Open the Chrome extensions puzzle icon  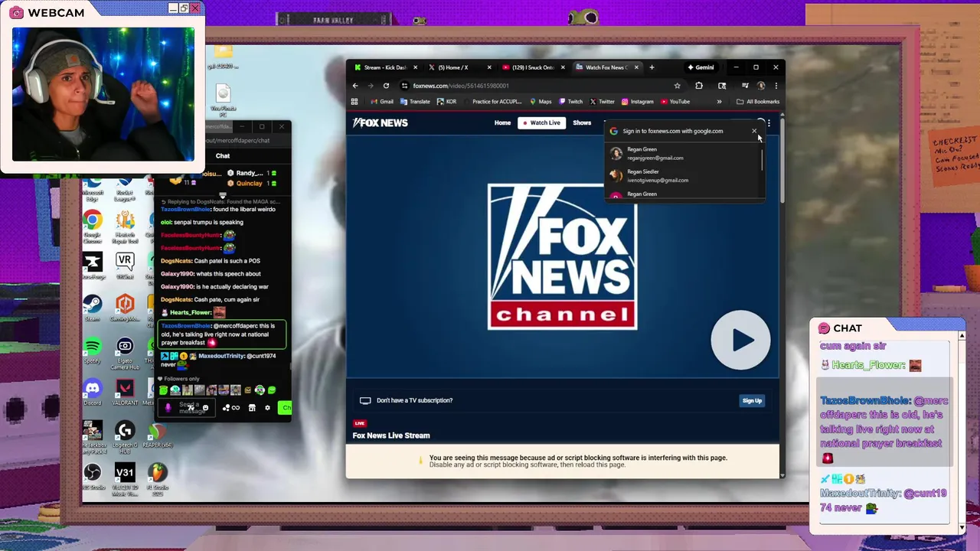point(699,86)
